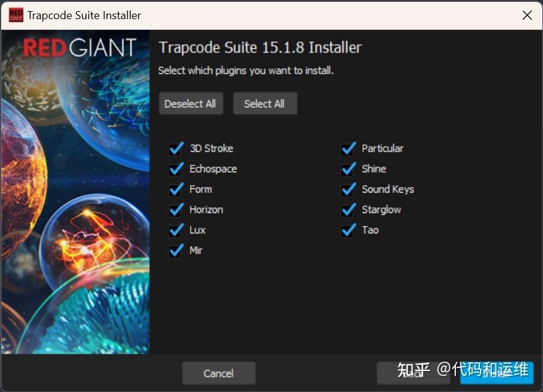Disable the Lux checkbox
Screen dimensions: 543x392
(176, 230)
